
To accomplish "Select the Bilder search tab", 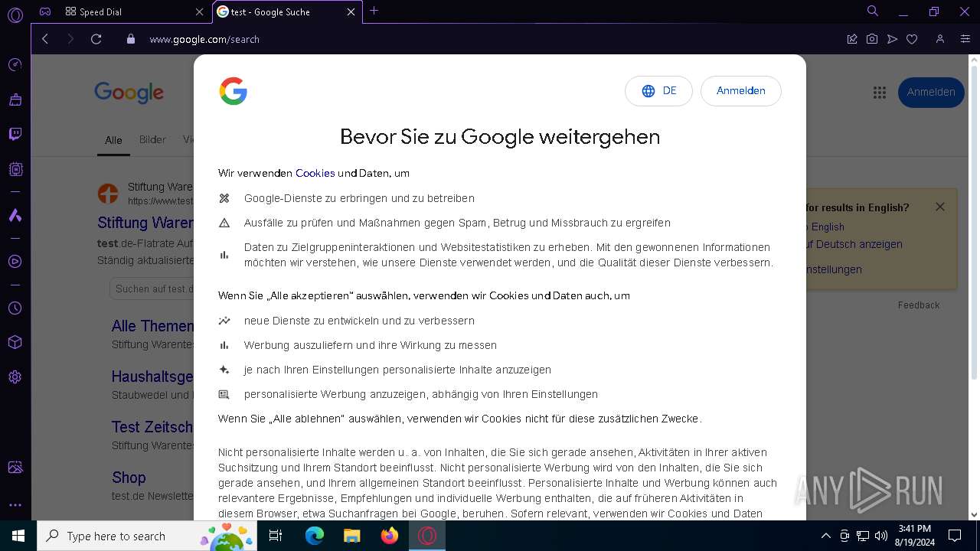I will click(152, 139).
